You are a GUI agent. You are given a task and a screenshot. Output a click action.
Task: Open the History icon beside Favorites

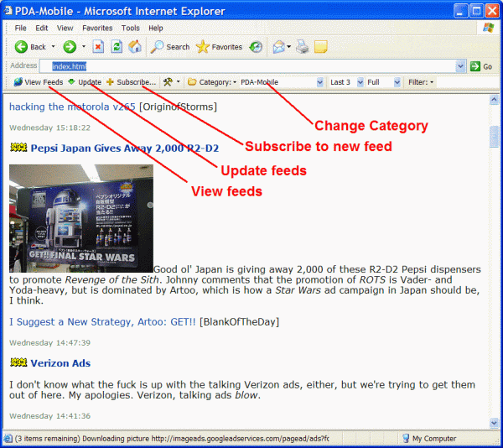pyautogui.click(x=256, y=47)
